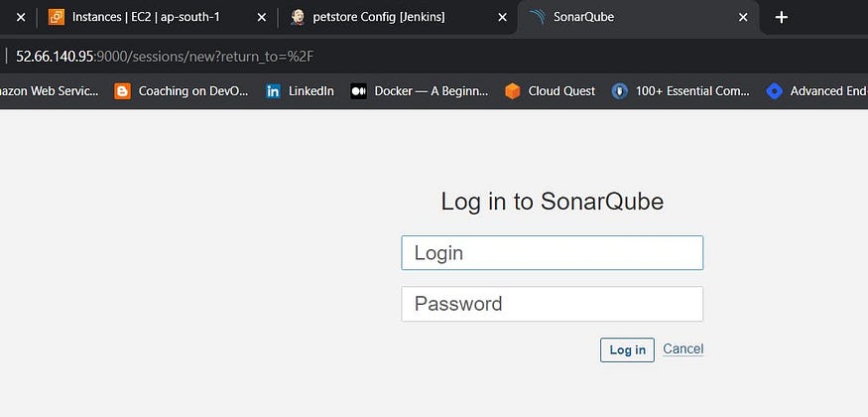Open the Cloud Quest bookmark
868x417 pixels.
[550, 90]
